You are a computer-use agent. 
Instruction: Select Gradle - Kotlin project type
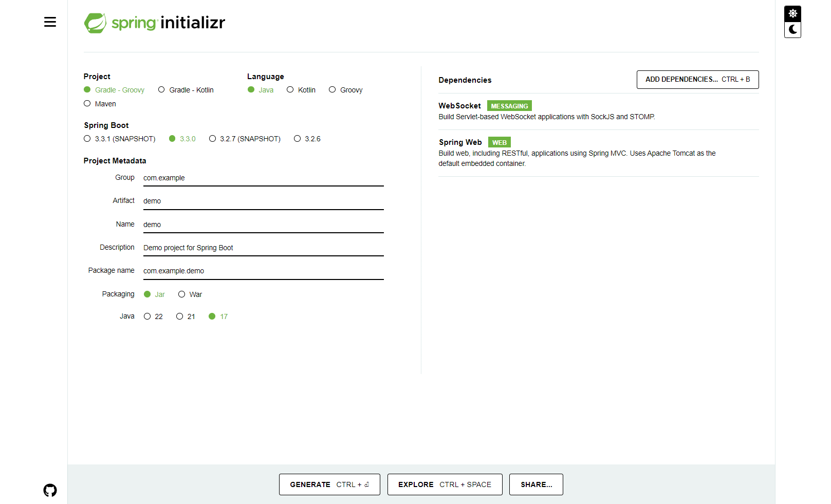pos(186,90)
